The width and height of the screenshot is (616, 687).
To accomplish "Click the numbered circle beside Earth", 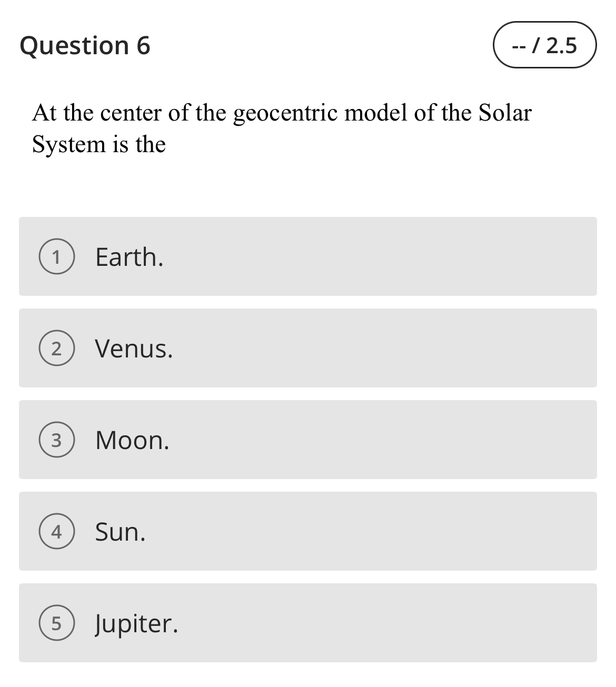I will click(x=57, y=256).
